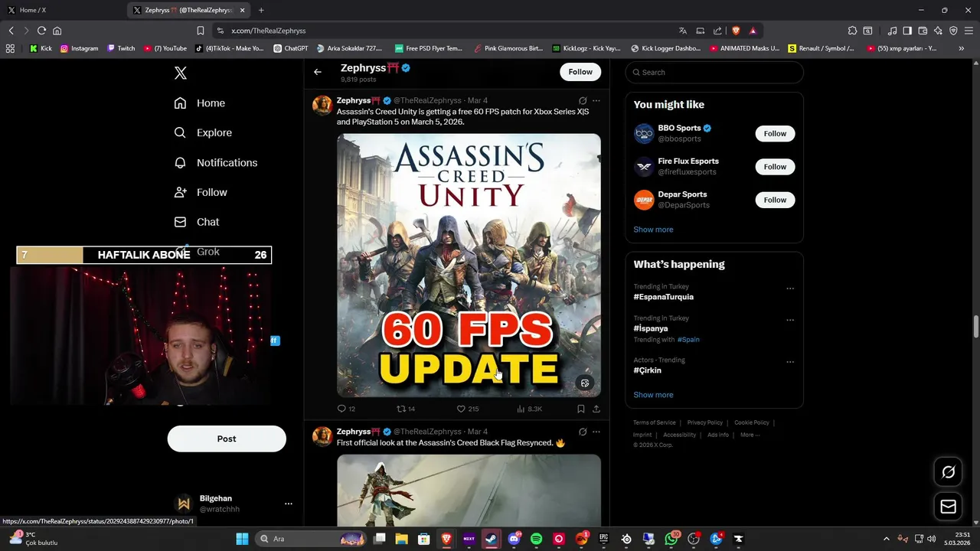Open options for #EspanaTurquia trend
The height and width of the screenshot is (551, 980).
coord(790,289)
